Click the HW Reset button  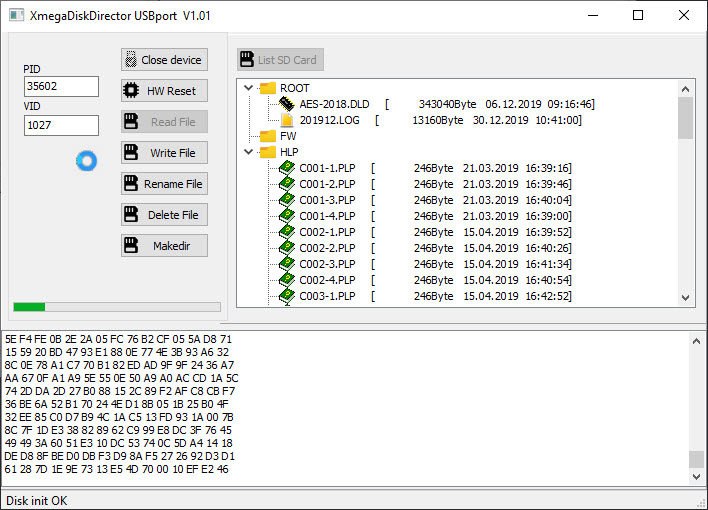tap(164, 91)
